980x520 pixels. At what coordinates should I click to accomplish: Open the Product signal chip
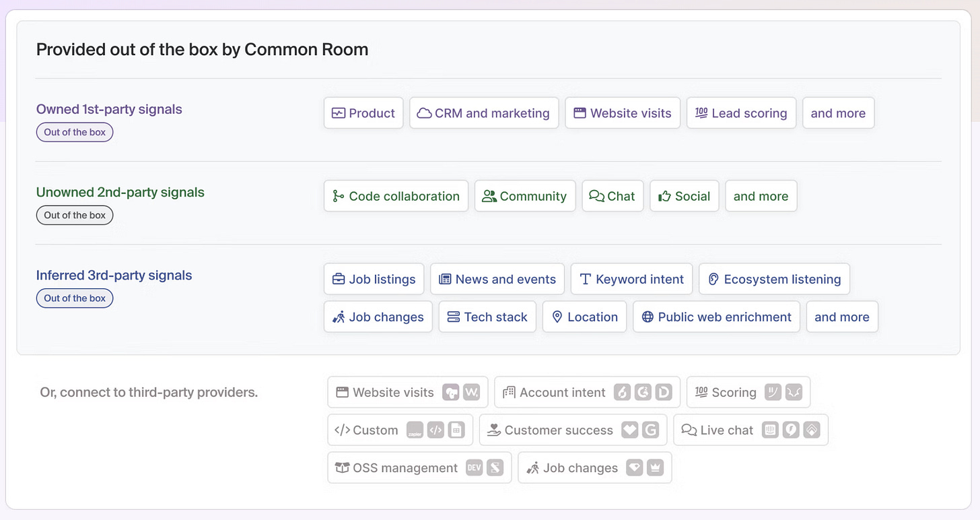[363, 113]
